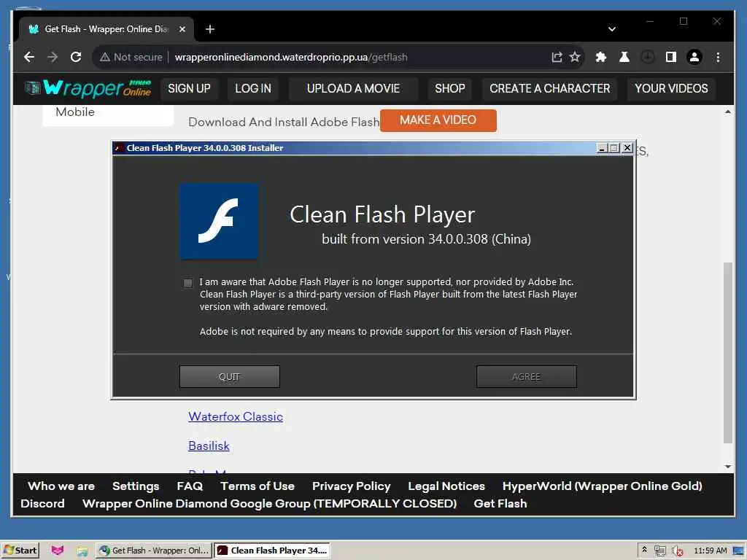Click the show desktop icon in tray
Image resolution: width=747 pixels, height=560 pixels.
point(738,551)
